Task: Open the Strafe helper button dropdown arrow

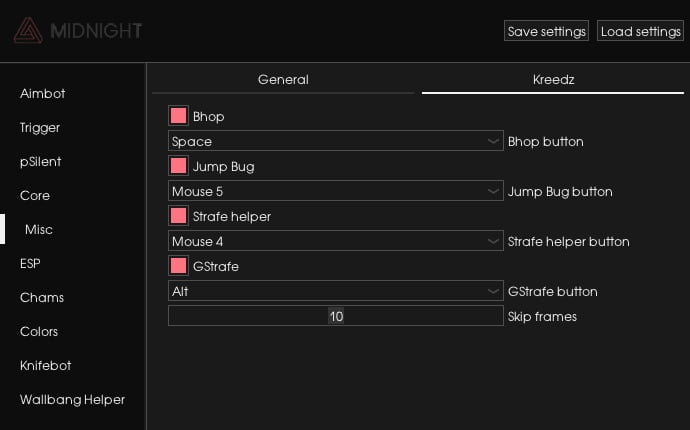Action: point(493,241)
